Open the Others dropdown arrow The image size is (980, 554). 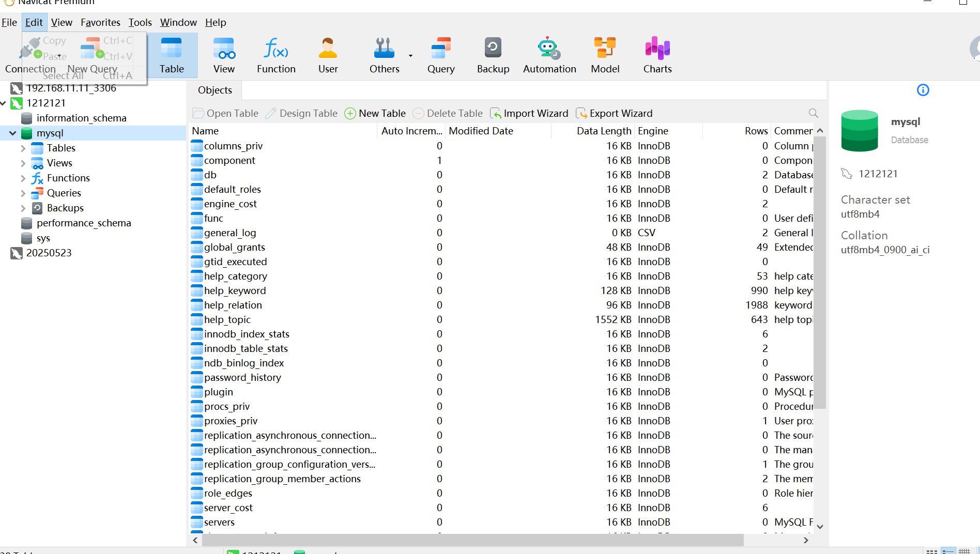[x=411, y=55]
